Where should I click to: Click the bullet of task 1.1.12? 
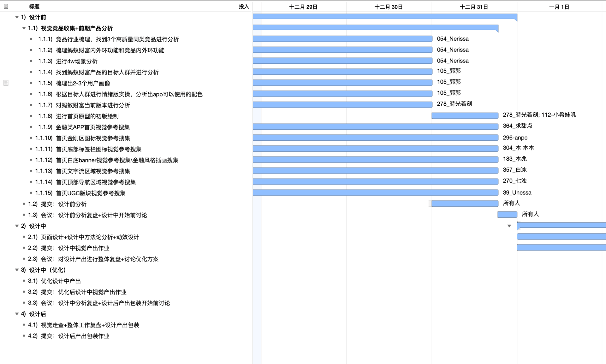click(x=31, y=160)
